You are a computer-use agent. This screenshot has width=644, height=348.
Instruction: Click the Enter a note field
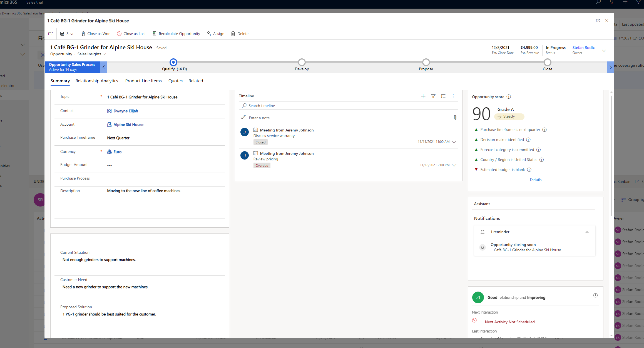pos(345,118)
